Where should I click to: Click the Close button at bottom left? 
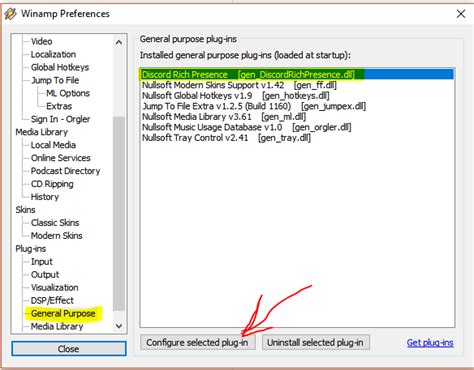(69, 349)
